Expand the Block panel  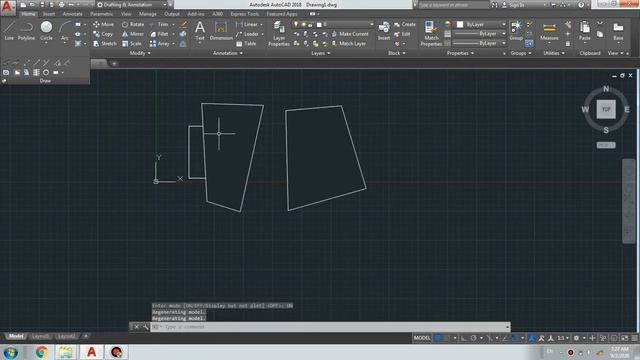tap(397, 53)
